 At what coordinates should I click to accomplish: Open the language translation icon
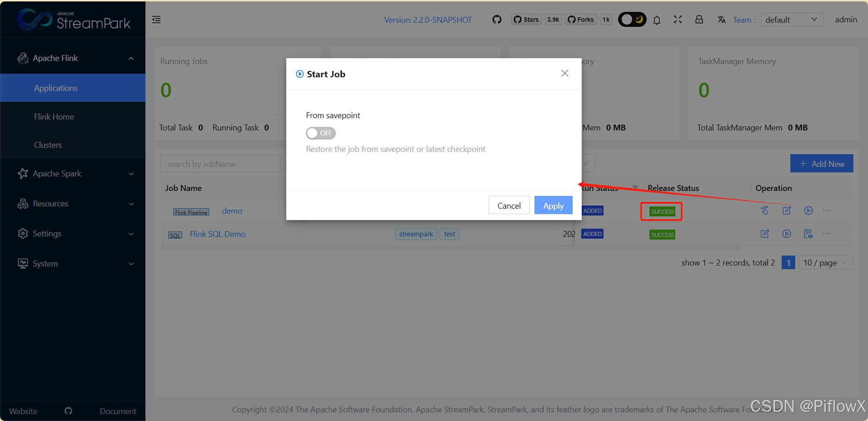pos(722,20)
